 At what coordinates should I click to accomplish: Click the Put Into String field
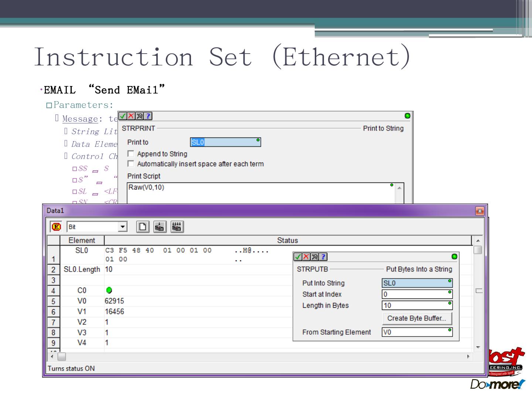(417, 283)
